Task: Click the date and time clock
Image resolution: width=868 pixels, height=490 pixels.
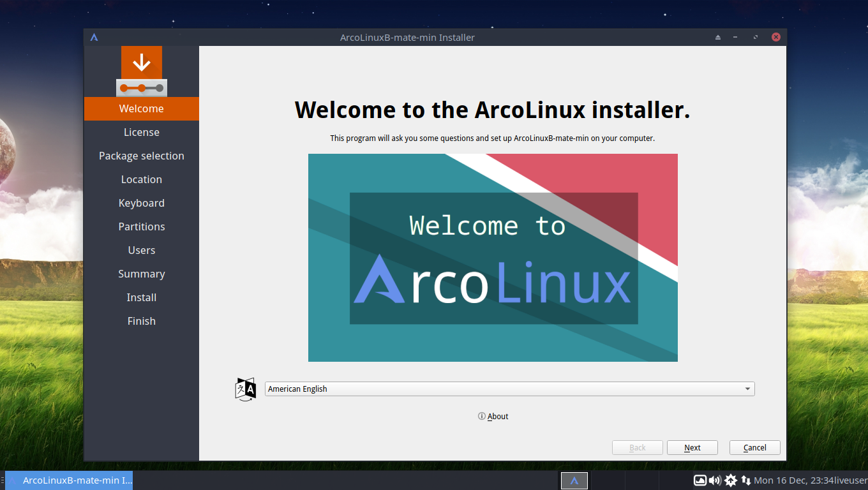Action: click(793, 480)
